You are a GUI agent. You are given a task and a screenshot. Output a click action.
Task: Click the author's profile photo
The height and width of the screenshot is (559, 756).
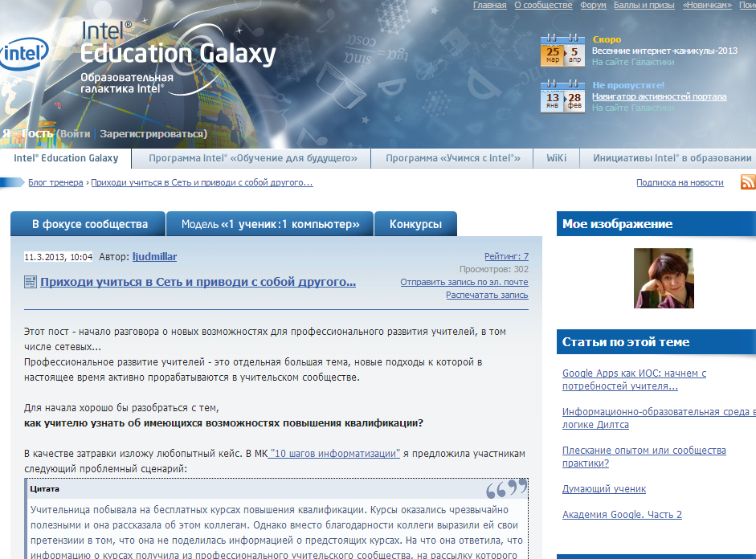click(664, 278)
